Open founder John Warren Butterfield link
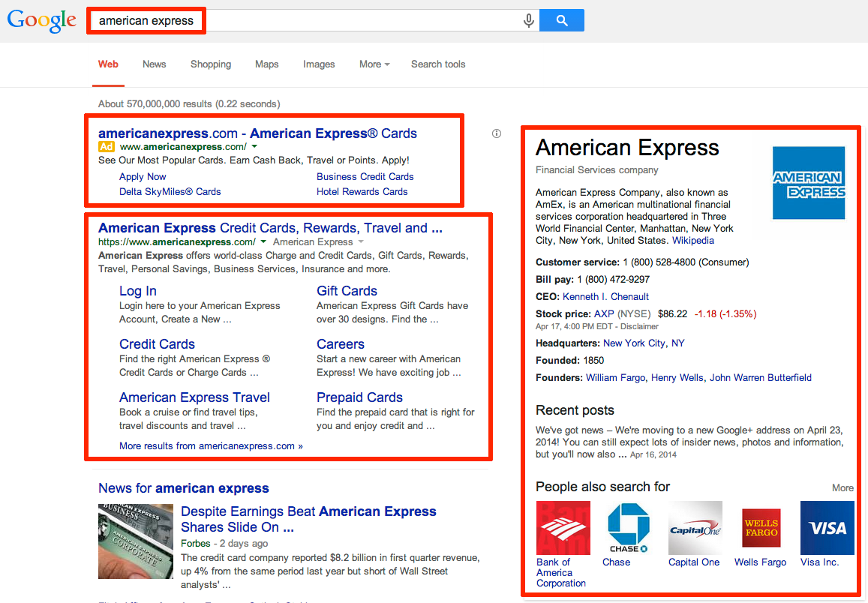This screenshot has height=603, width=868. coord(761,377)
